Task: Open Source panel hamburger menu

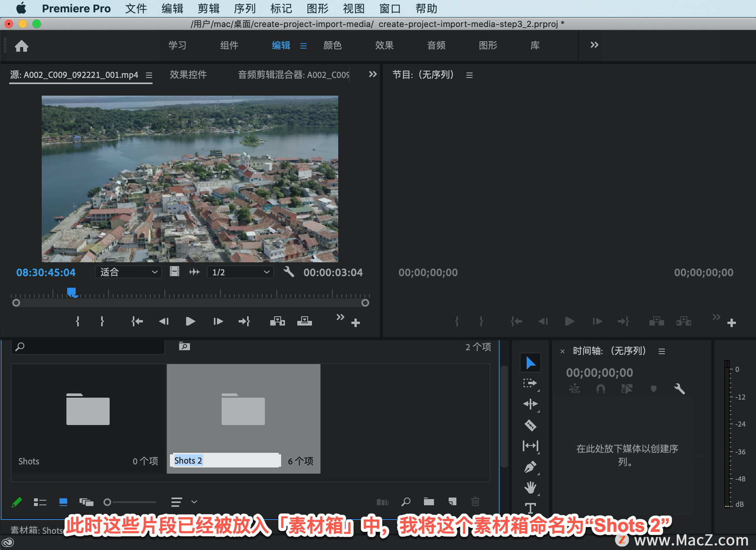Action: (x=149, y=75)
